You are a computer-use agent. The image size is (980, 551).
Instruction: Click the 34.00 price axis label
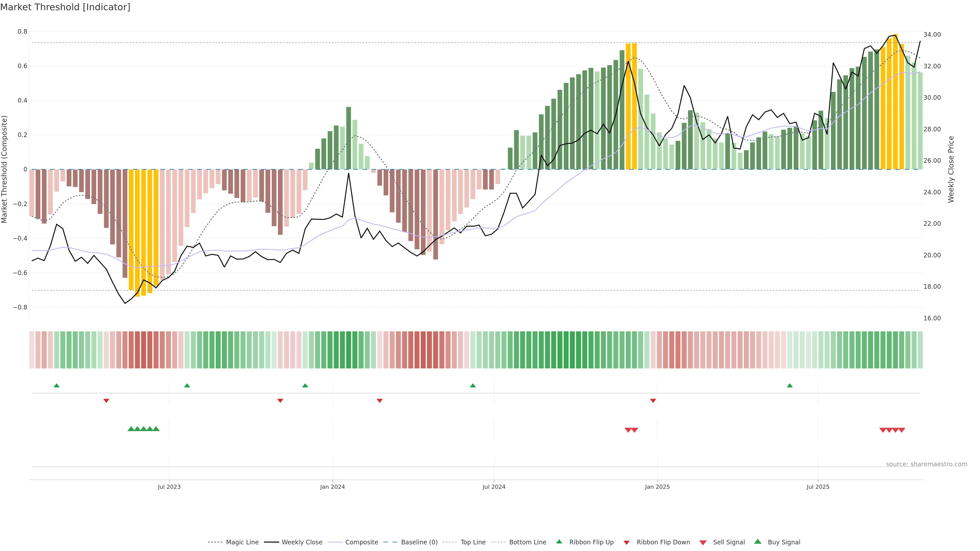[932, 35]
